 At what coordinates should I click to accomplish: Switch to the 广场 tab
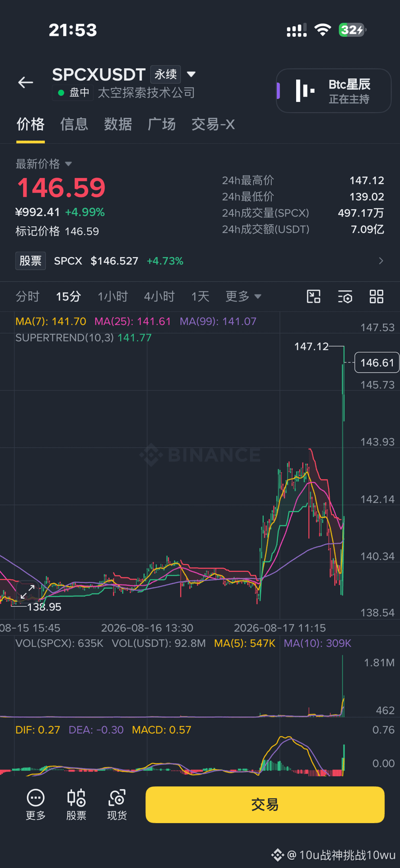[162, 124]
